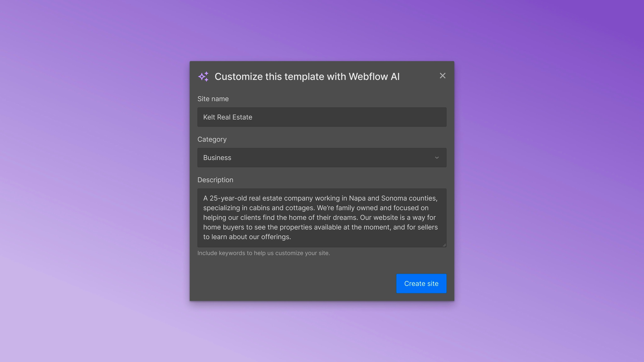
Task: Click the Site name label
Action: pos(213,99)
